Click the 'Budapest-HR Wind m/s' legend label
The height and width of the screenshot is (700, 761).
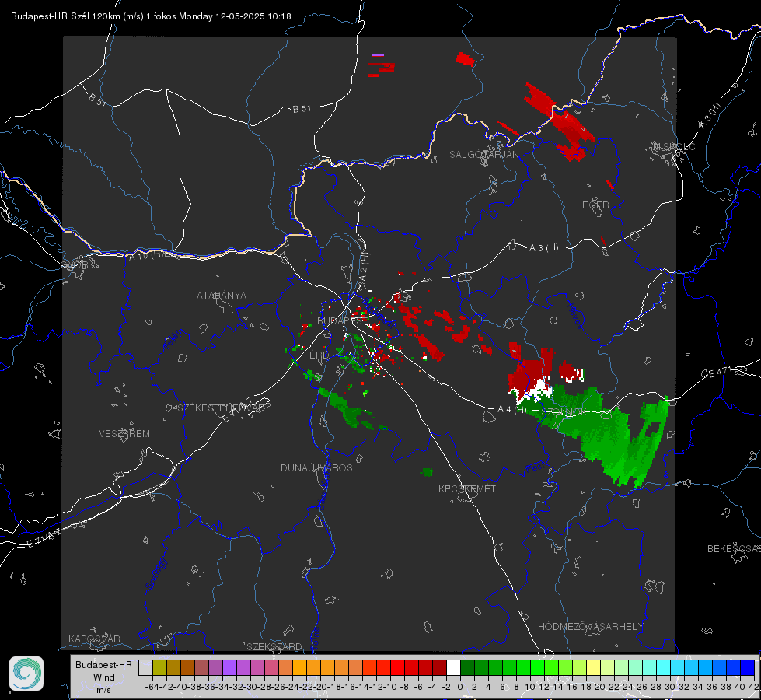pos(103,677)
